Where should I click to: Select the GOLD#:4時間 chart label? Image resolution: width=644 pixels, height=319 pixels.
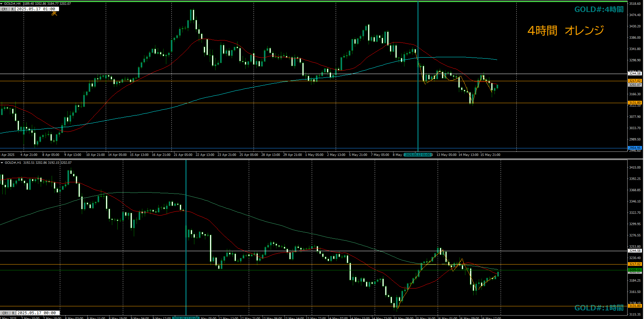pyautogui.click(x=599, y=10)
